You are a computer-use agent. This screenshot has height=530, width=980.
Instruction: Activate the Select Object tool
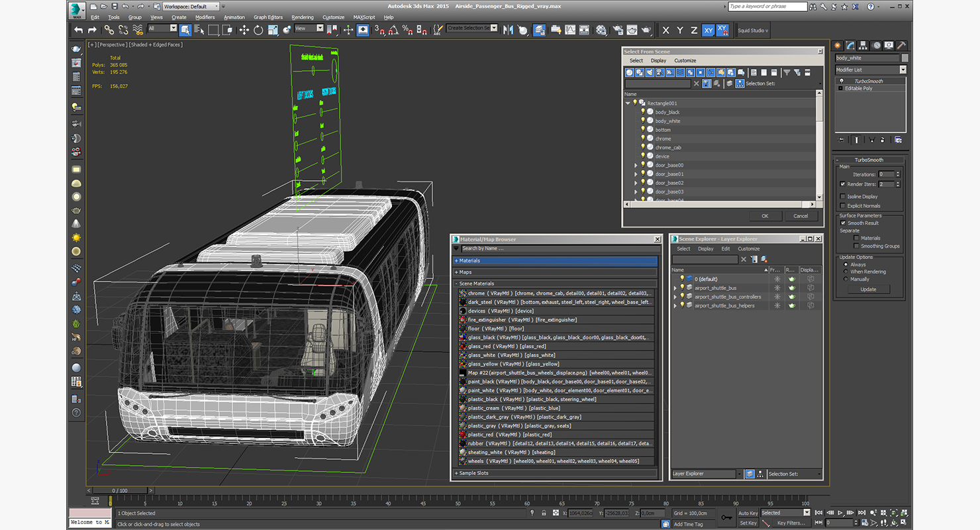(x=185, y=30)
